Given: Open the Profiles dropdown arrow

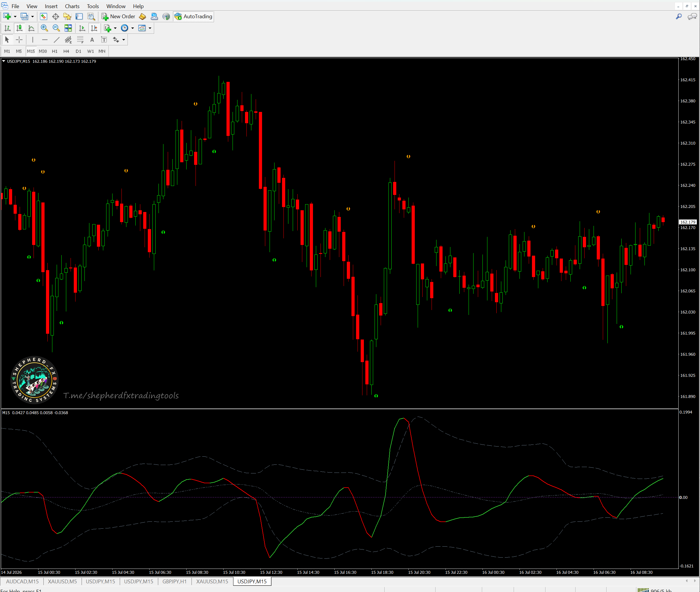Looking at the screenshot, I should coord(33,16).
